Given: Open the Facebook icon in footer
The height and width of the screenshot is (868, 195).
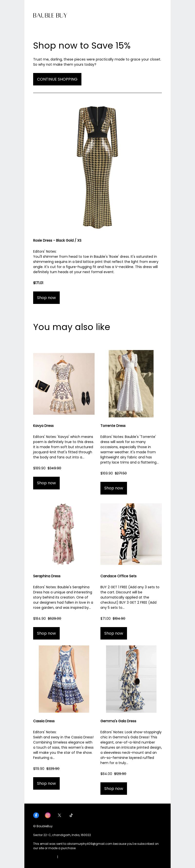Looking at the screenshot, I should pyautogui.click(x=36, y=815).
